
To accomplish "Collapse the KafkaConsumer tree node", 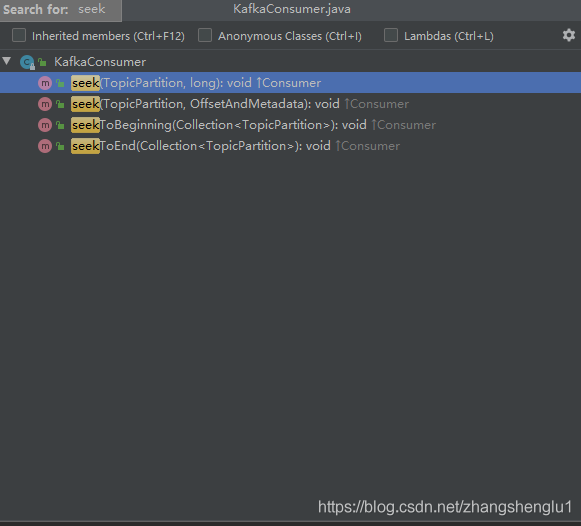I will coord(7,61).
